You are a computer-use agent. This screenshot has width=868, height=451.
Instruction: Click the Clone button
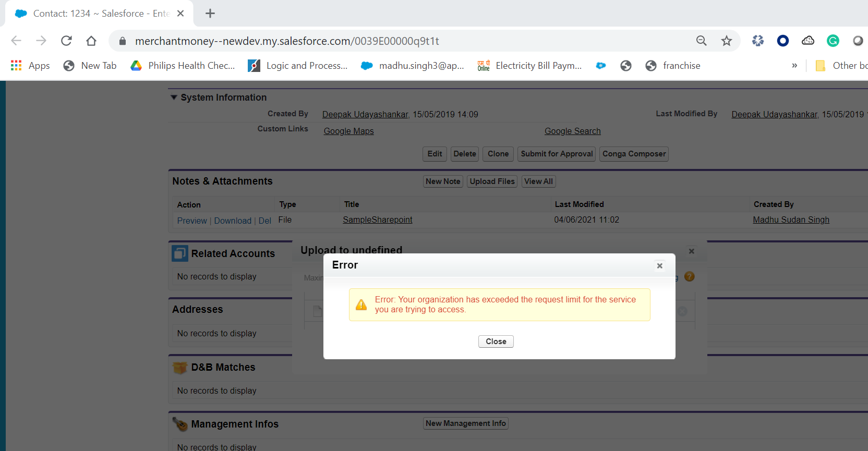point(498,154)
